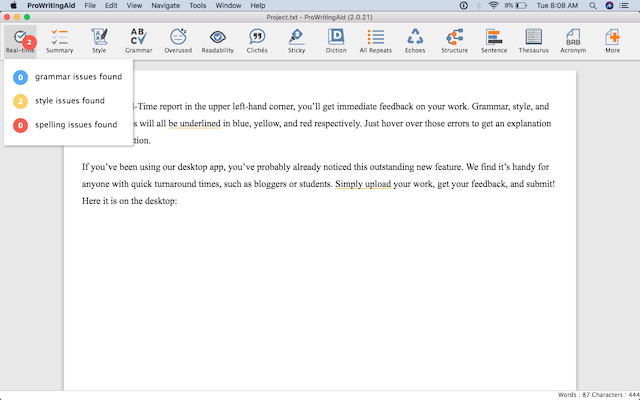Open the File menu

pyautogui.click(x=90, y=5)
